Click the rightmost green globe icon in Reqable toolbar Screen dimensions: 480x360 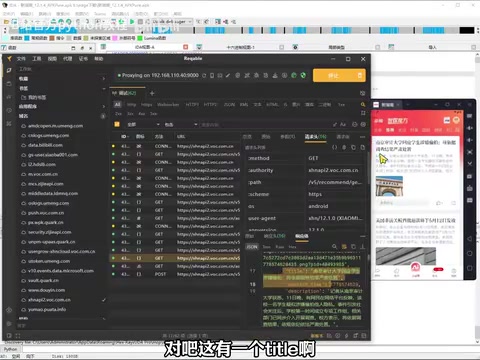point(303,76)
